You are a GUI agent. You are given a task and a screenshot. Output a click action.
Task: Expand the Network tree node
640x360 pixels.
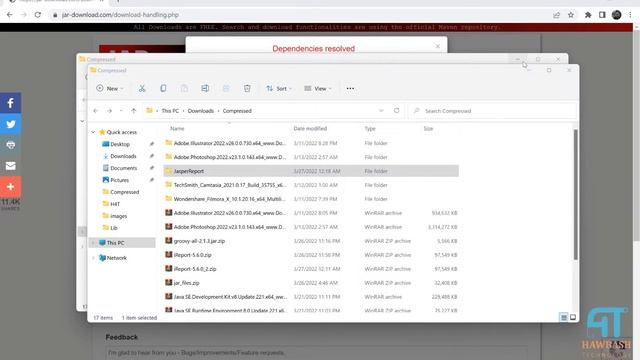coord(93,258)
